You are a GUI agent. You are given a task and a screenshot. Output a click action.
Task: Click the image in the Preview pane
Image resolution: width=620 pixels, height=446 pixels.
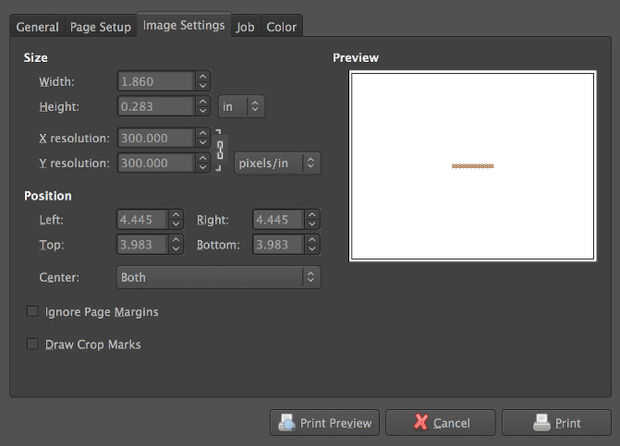pyautogui.click(x=472, y=165)
